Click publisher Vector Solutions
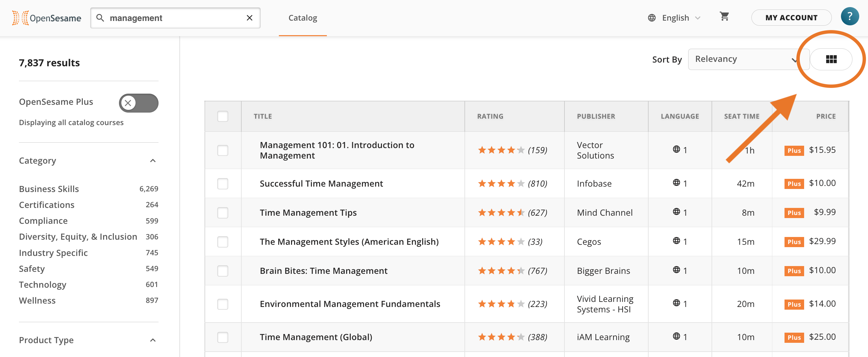This screenshot has width=868, height=357. coord(596,150)
